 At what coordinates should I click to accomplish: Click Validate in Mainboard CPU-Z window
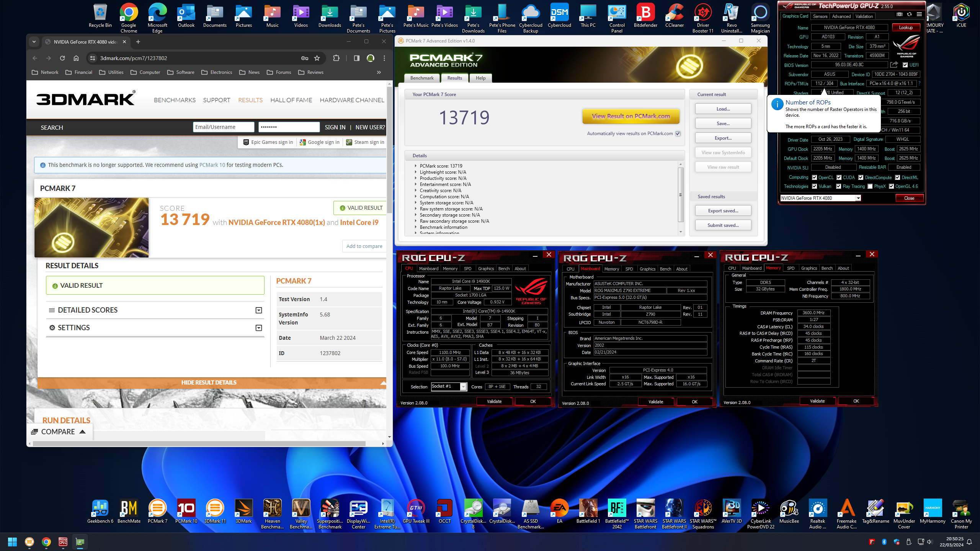656,402
